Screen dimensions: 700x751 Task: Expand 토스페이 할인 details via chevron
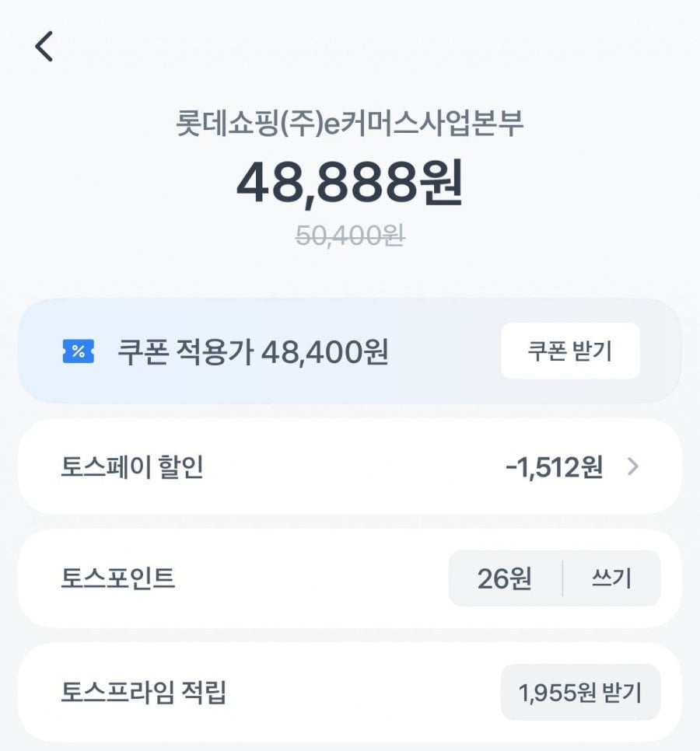point(633,466)
